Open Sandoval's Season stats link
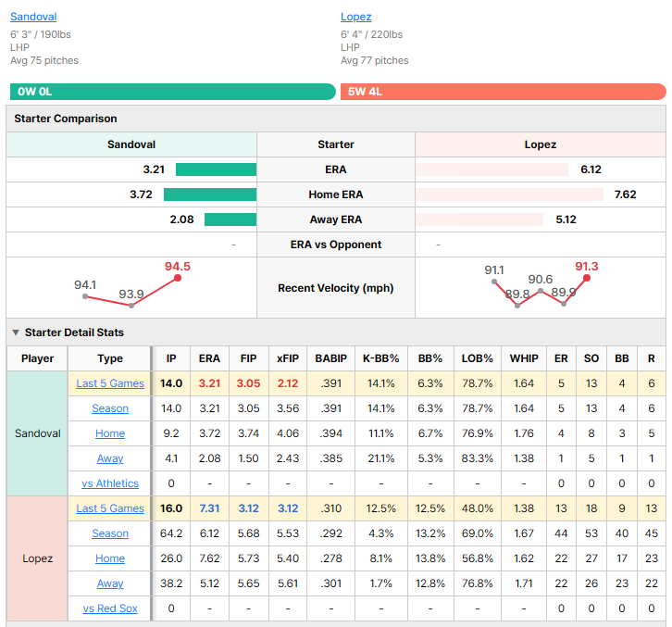Screen dimensions: 672x627 [x=110, y=408]
